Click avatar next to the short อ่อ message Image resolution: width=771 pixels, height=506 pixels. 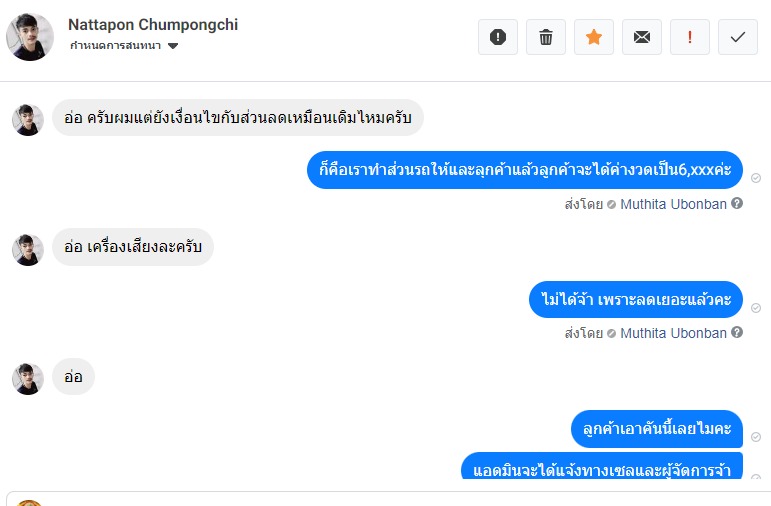pos(28,378)
